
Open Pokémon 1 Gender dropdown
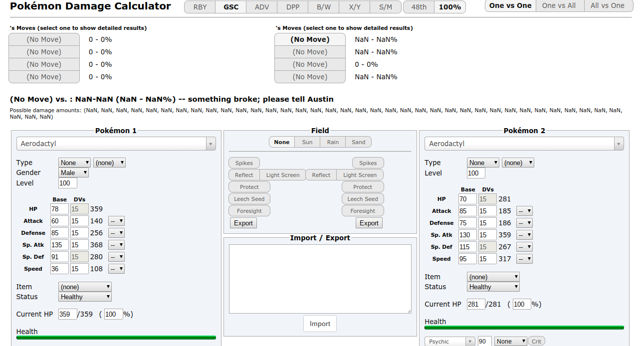[73, 173]
